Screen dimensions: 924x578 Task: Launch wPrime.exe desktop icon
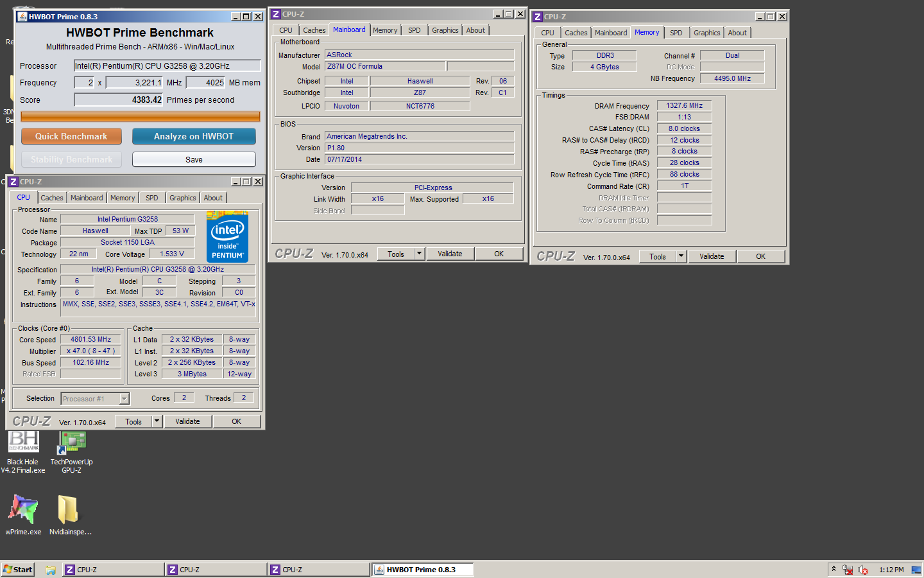coord(23,515)
